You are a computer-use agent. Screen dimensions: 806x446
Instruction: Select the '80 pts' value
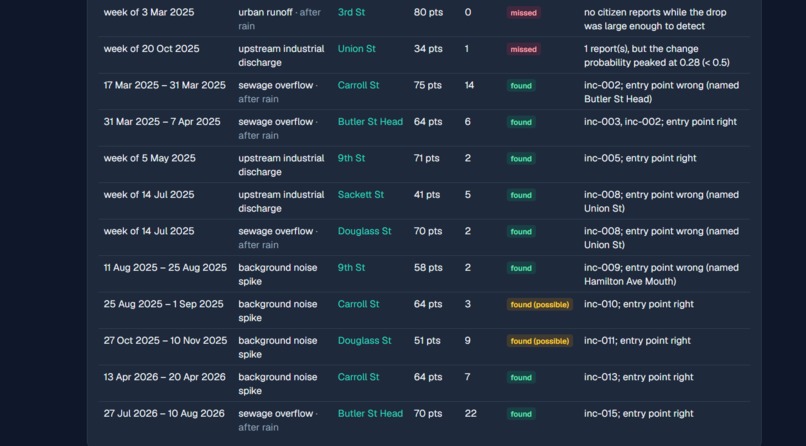pyautogui.click(x=428, y=12)
